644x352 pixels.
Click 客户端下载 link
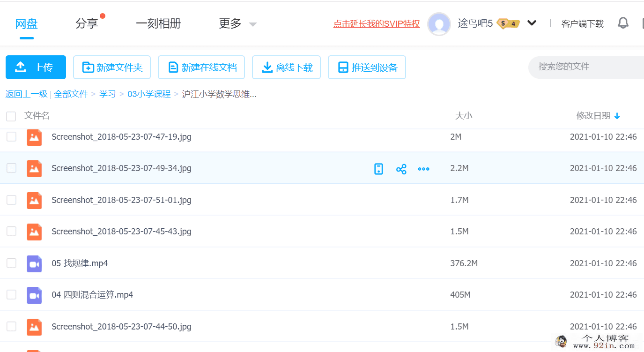click(x=583, y=24)
